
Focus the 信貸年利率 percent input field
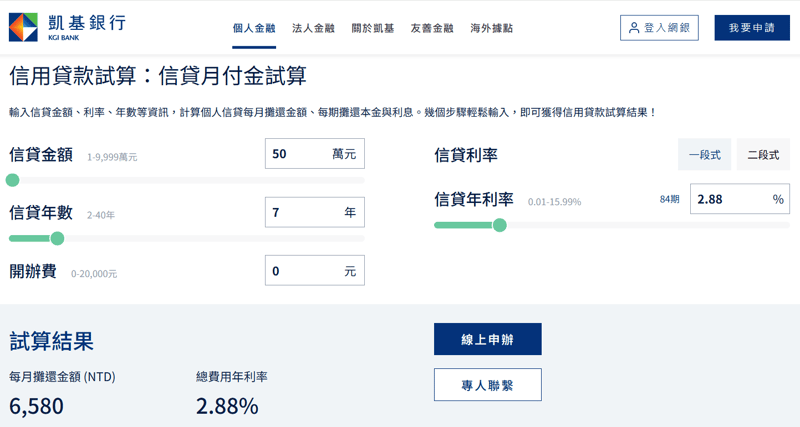pyautogui.click(x=728, y=199)
